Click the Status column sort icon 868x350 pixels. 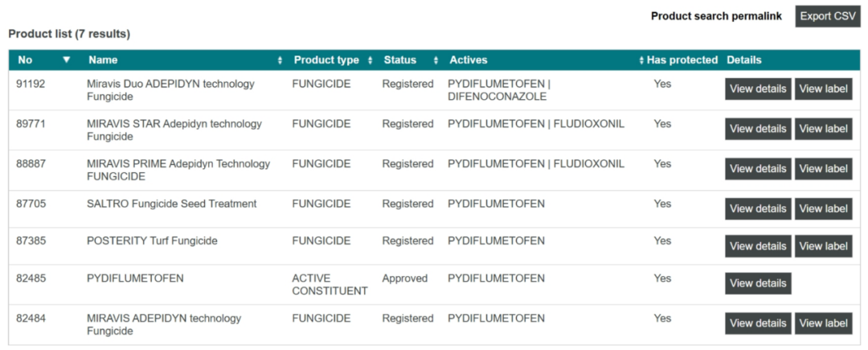tap(436, 60)
